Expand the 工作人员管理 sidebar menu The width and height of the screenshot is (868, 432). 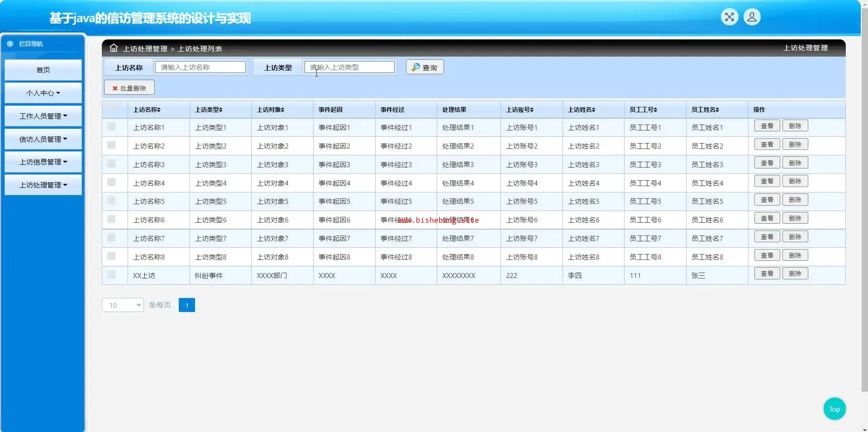(43, 116)
